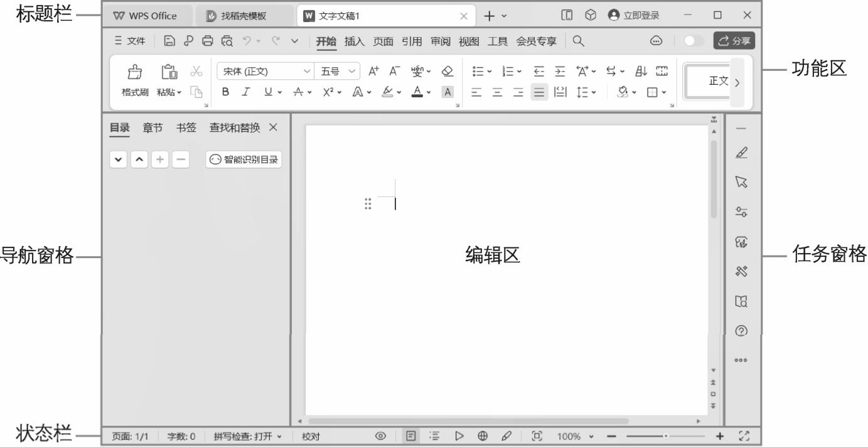Click the help question mark in task pane
The height and width of the screenshot is (447, 868).
(742, 331)
